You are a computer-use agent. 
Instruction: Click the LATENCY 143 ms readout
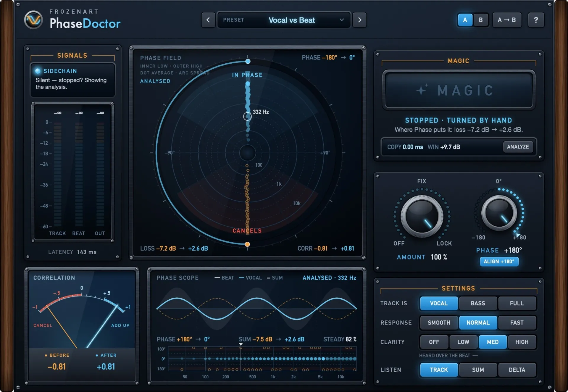tap(72, 252)
